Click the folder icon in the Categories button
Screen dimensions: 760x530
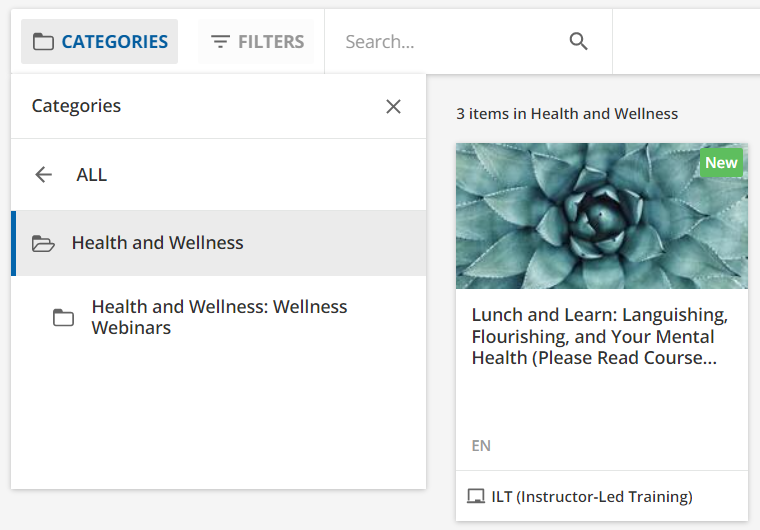43,42
